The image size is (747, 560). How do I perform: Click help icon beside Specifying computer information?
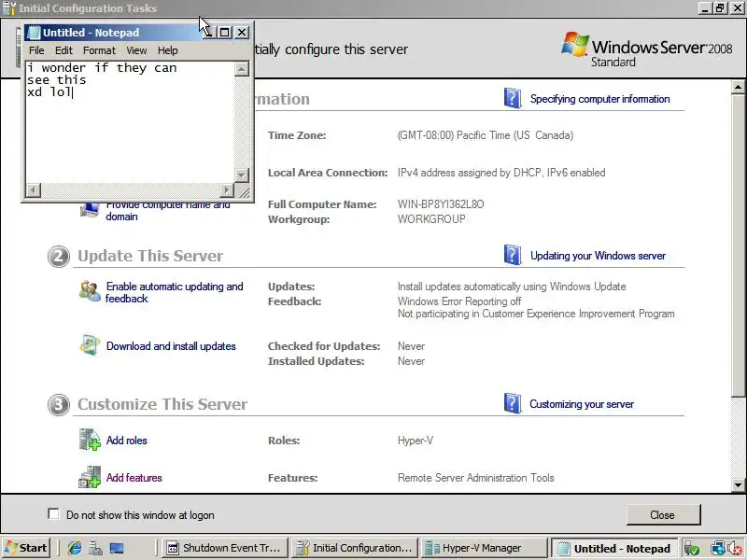pos(512,98)
